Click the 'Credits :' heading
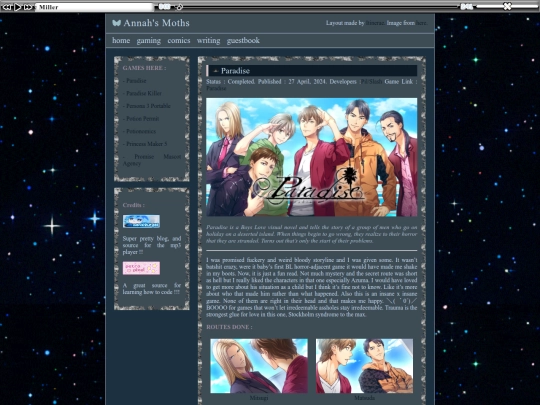Viewport: 540px width, 405px height. click(x=134, y=205)
